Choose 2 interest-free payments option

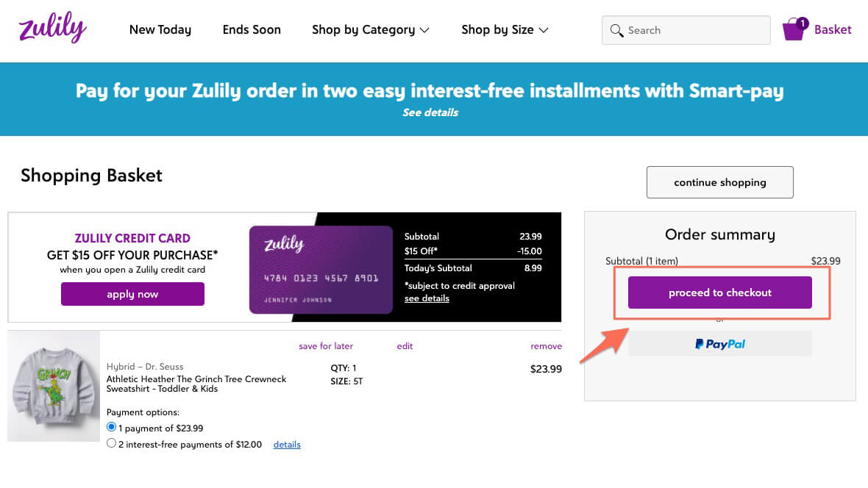click(112, 443)
